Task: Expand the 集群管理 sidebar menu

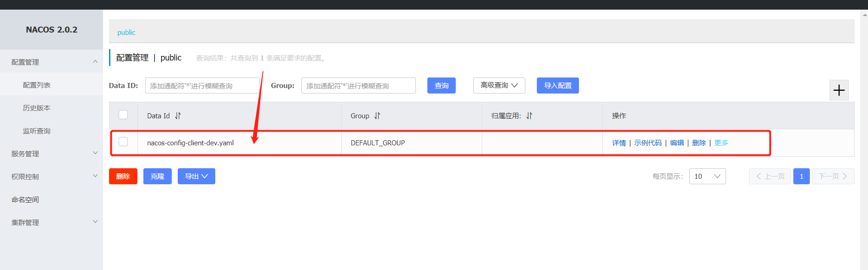Action: [x=95, y=222]
